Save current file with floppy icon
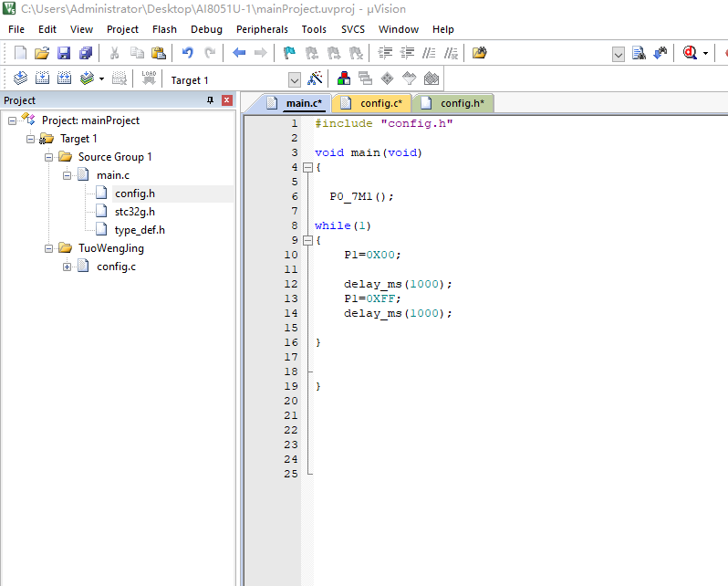The image size is (728, 586). pyautogui.click(x=64, y=53)
